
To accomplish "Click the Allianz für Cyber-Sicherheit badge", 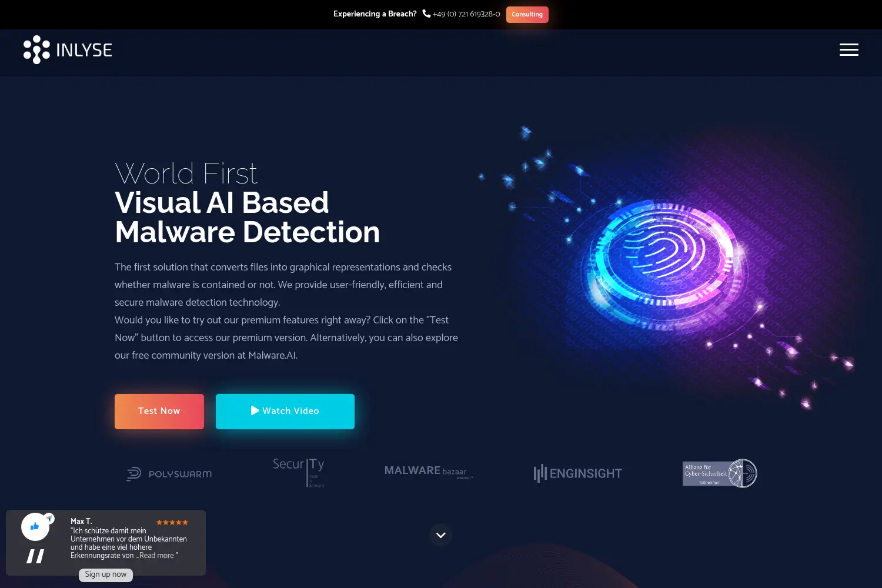I will click(720, 473).
